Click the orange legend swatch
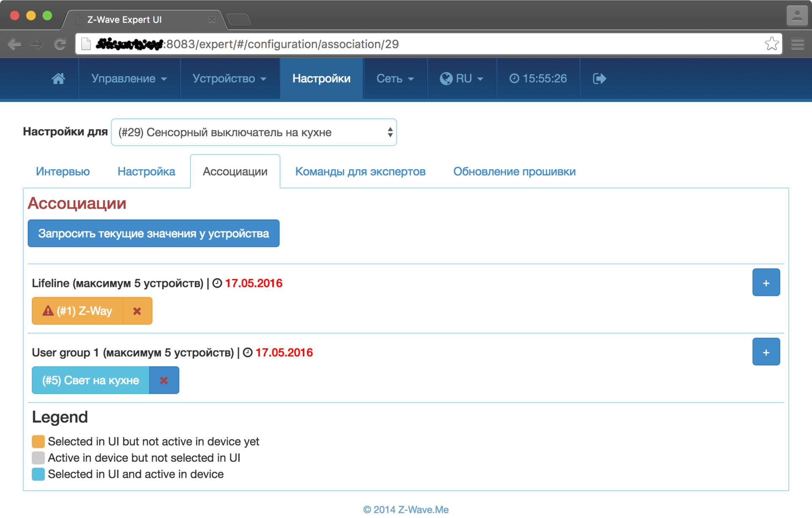The height and width of the screenshot is (518, 812). [x=38, y=441]
